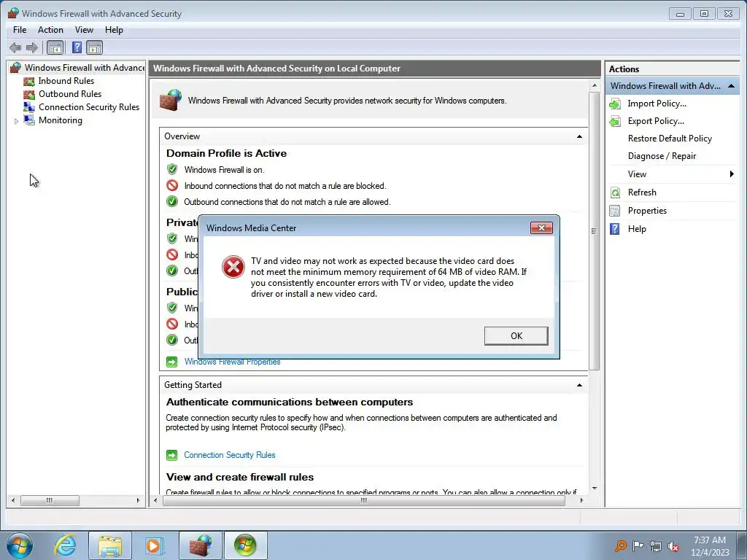Click the Outbound Rules icon

point(29,94)
